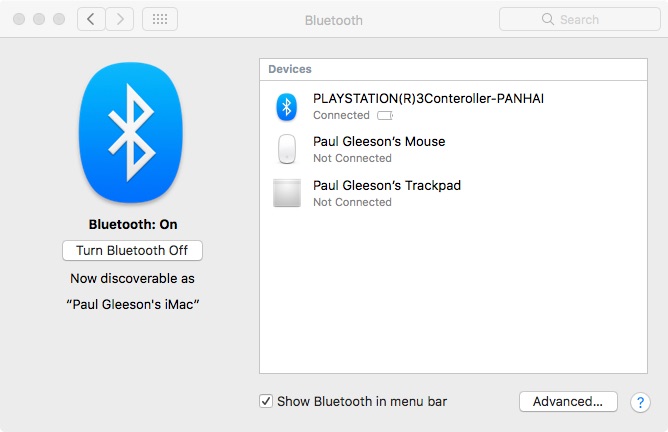668x432 pixels.
Task: Click the Devices list header
Action: click(453, 69)
